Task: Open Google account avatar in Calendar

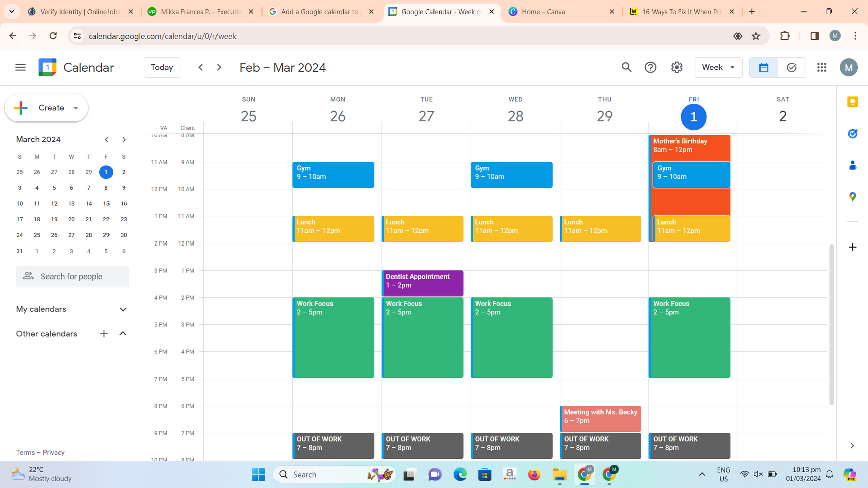Action: click(849, 67)
